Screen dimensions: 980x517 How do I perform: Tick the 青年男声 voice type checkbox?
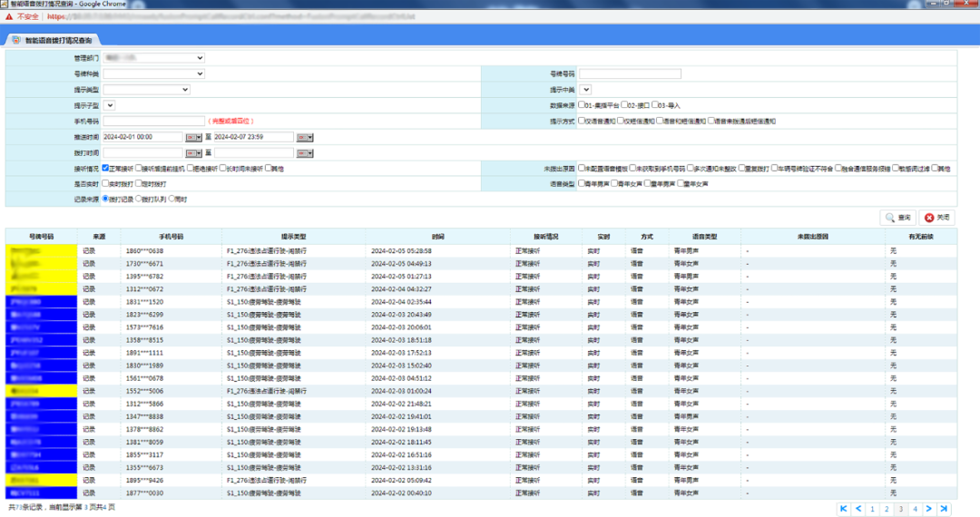pos(583,184)
